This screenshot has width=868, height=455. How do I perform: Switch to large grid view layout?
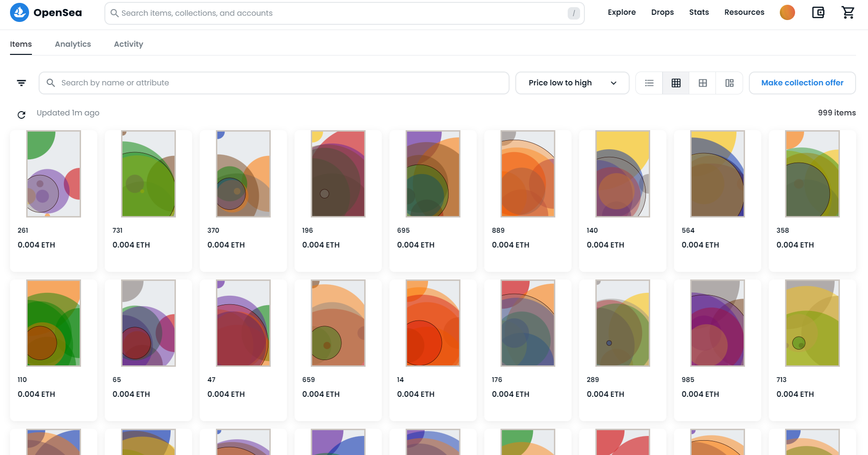[x=703, y=83]
